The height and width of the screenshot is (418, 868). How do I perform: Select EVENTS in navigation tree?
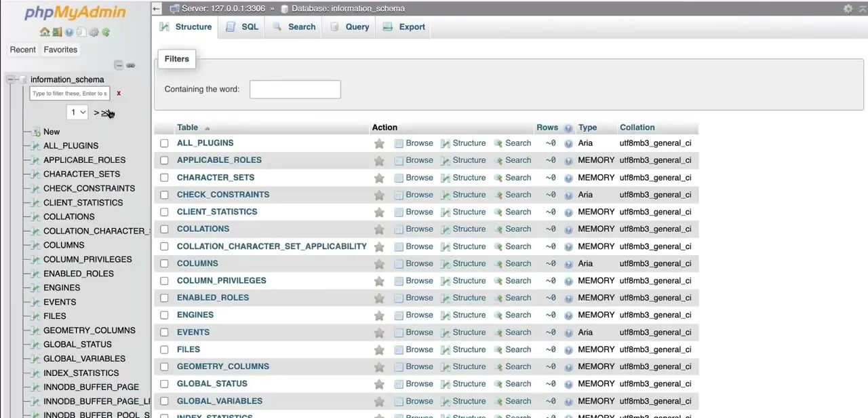tap(60, 302)
